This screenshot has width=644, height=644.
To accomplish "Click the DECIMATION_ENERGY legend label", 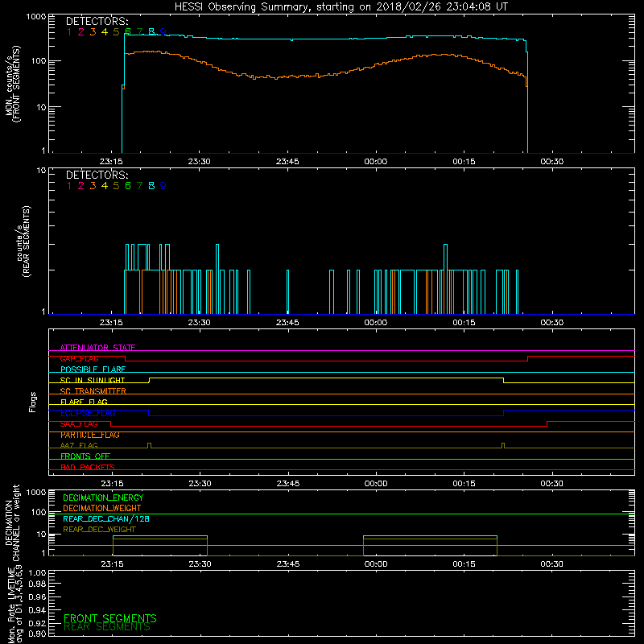I will point(103,497).
